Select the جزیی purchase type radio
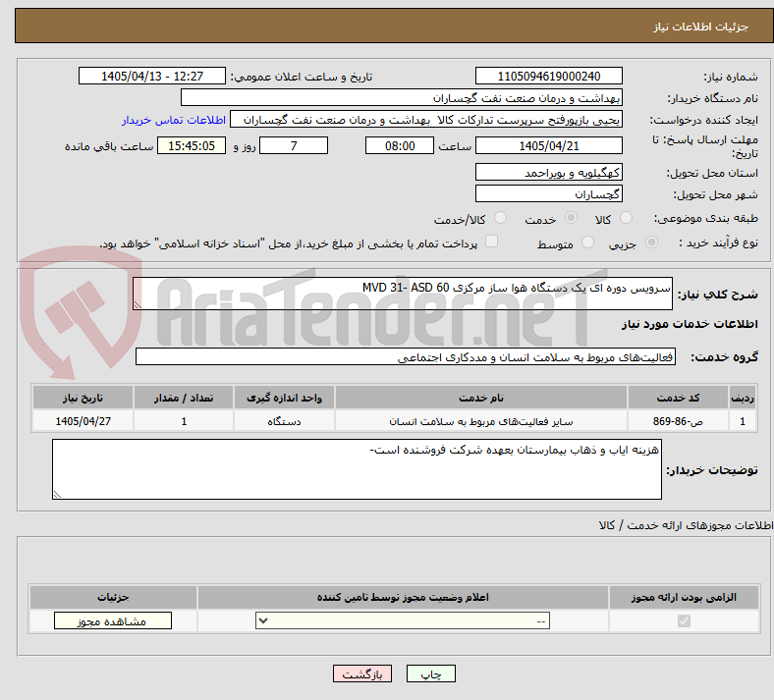The width and height of the screenshot is (774, 700). pyautogui.click(x=651, y=242)
